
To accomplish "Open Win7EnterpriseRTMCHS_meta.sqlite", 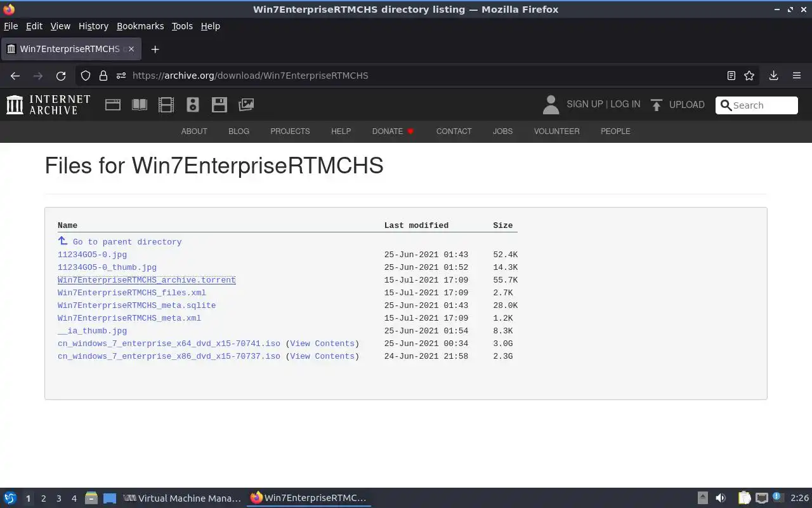I will [136, 305].
